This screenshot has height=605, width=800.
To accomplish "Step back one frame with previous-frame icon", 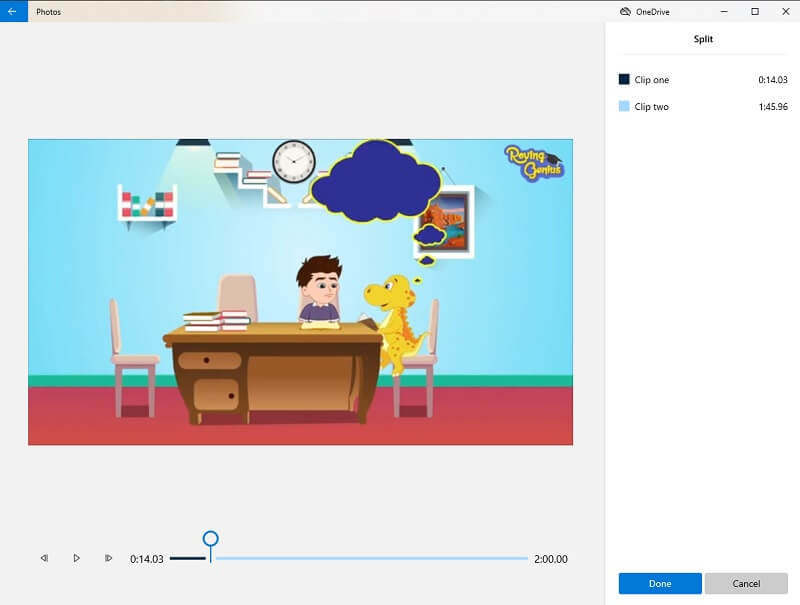I will tap(43, 558).
